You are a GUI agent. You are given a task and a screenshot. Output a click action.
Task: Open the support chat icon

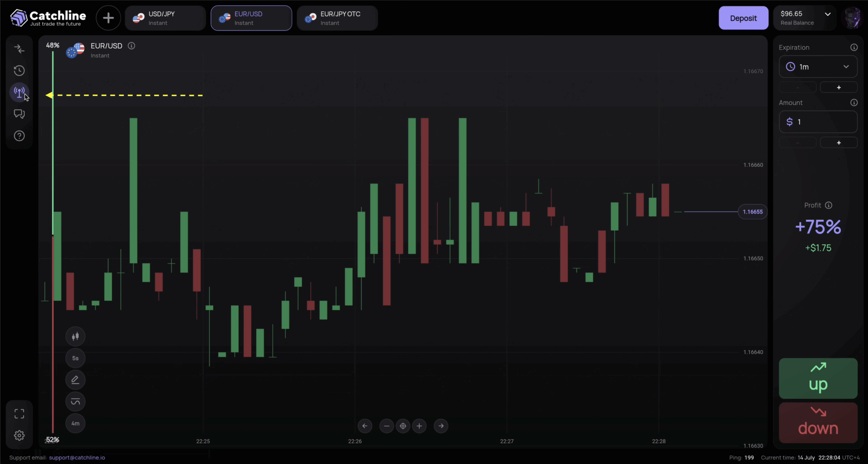click(19, 114)
